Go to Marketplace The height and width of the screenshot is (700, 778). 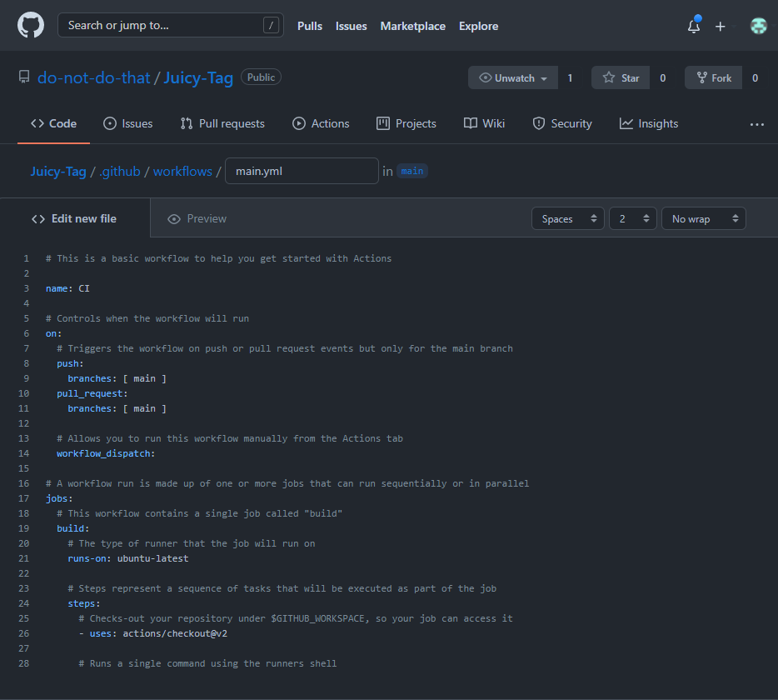[412, 26]
